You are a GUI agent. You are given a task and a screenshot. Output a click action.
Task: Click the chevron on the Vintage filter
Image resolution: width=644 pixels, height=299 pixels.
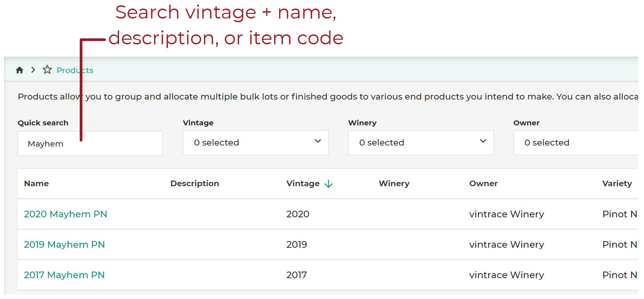(x=318, y=142)
